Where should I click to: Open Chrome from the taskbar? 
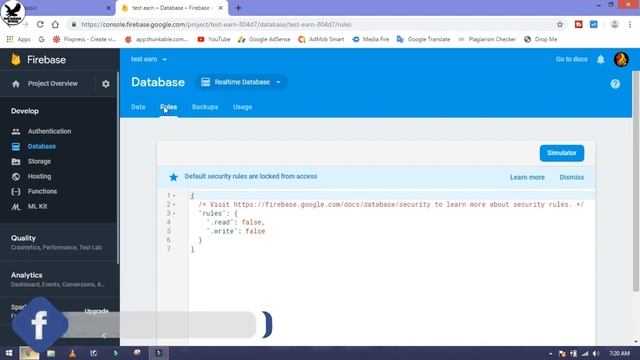click(29, 353)
